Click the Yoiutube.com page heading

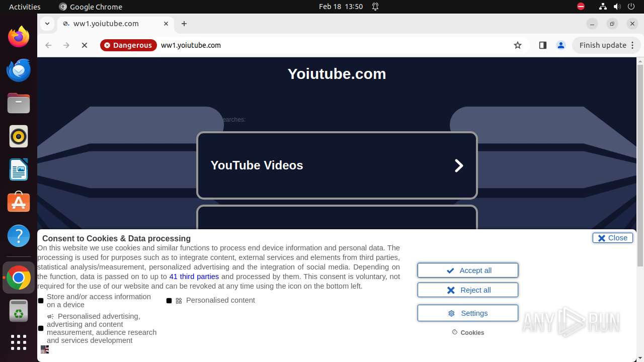337,74
